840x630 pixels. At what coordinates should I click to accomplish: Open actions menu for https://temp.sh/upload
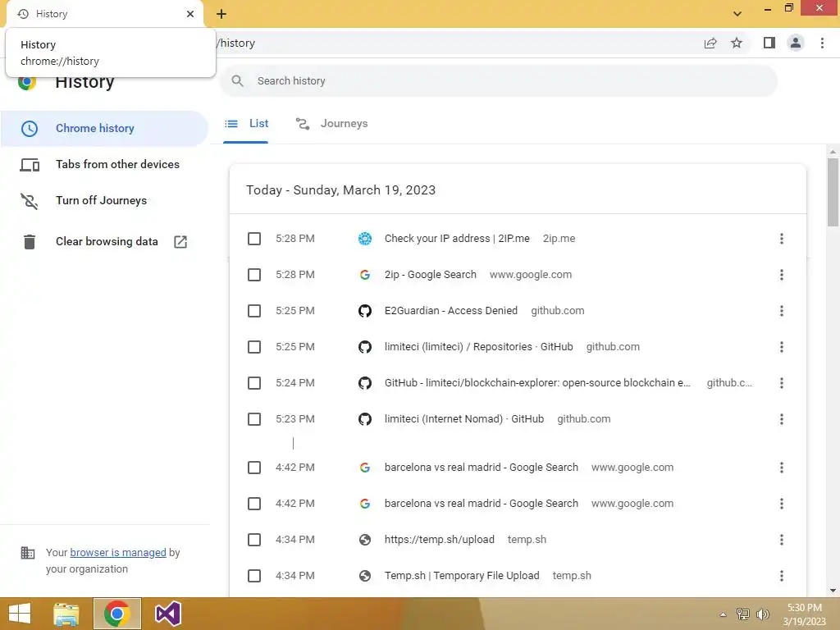tap(782, 540)
